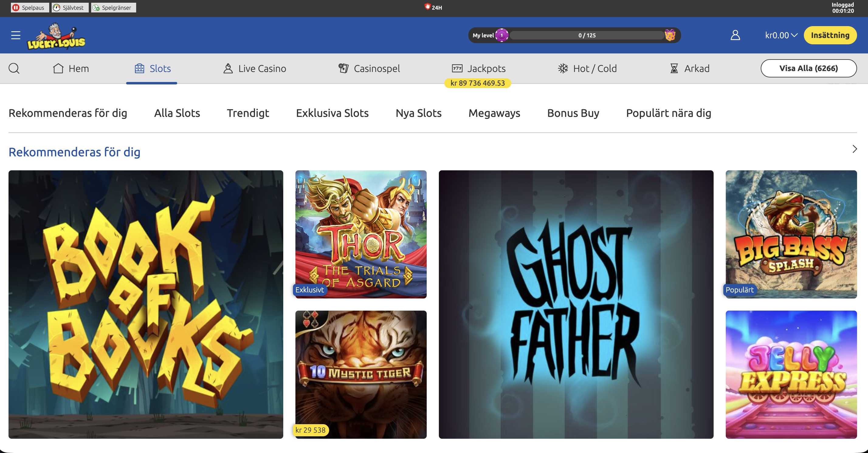Click the search magnifier icon

14,68
